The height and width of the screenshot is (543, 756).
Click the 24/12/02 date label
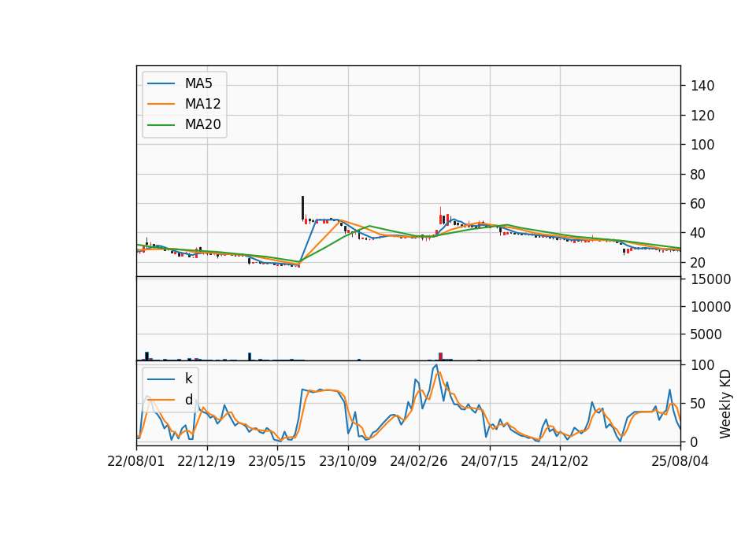click(x=560, y=461)
